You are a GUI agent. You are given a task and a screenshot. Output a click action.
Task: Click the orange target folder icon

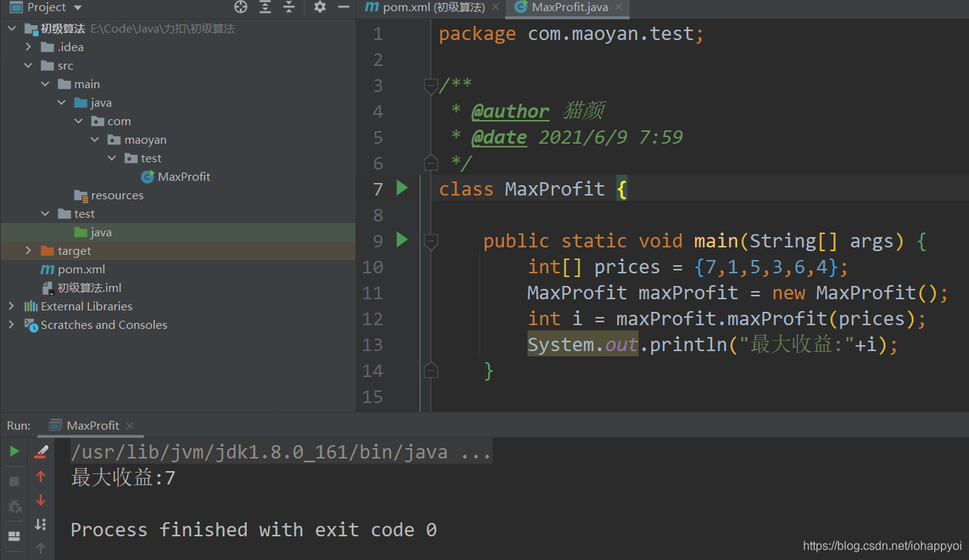click(47, 251)
